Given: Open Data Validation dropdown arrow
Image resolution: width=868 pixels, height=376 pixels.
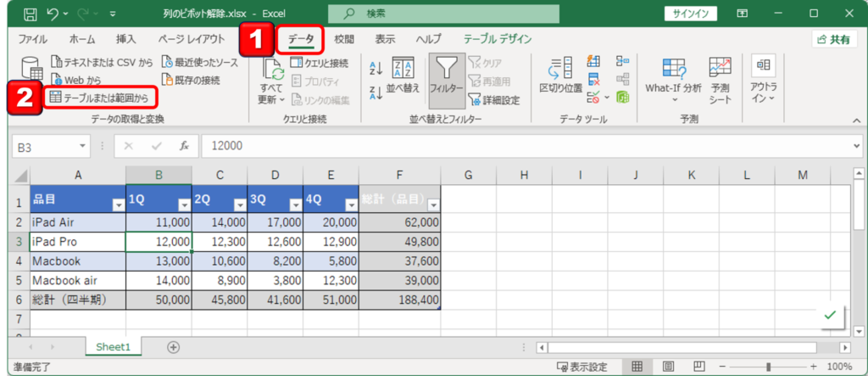Looking at the screenshot, I should 607,98.
